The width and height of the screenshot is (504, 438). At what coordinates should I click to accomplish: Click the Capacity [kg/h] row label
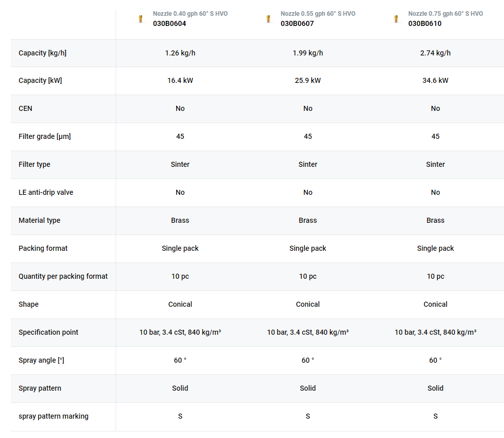[42, 53]
